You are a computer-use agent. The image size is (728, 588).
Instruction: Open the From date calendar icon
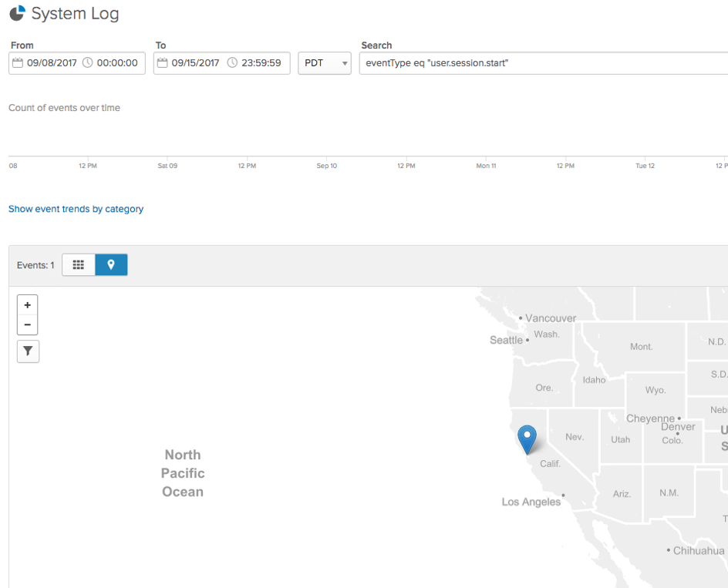(18, 63)
